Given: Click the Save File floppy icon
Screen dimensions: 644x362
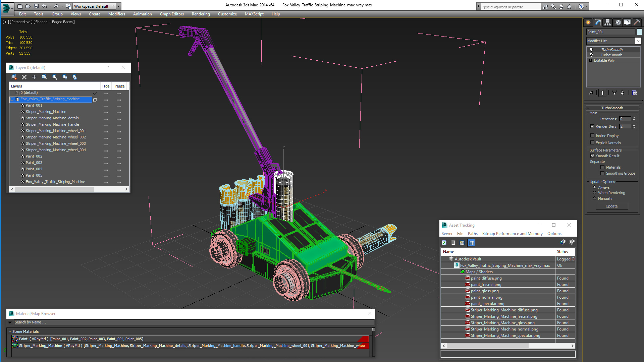Looking at the screenshot, I should click(x=36, y=6).
